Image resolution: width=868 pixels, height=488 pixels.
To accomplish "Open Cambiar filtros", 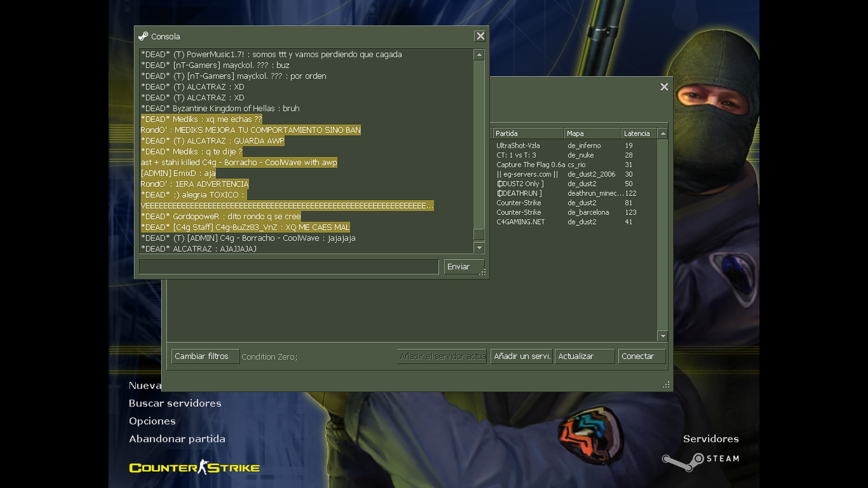I will click(205, 357).
